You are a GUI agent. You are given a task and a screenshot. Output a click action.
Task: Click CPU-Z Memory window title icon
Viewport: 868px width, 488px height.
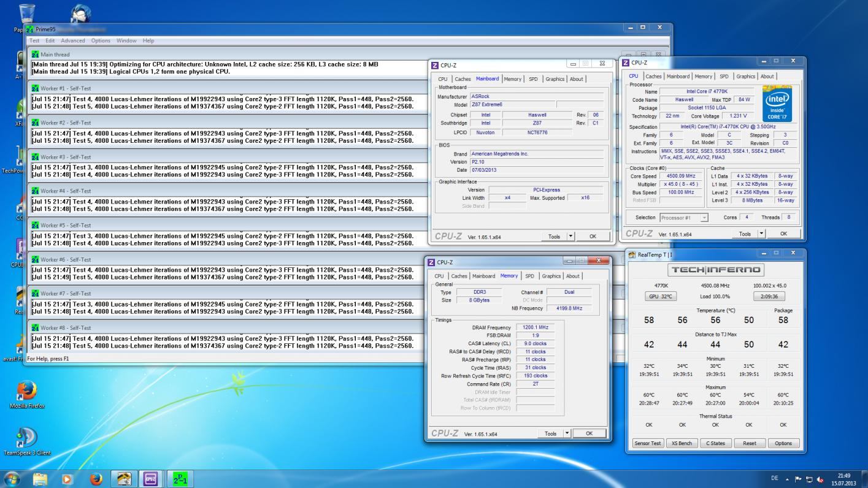[x=431, y=262]
